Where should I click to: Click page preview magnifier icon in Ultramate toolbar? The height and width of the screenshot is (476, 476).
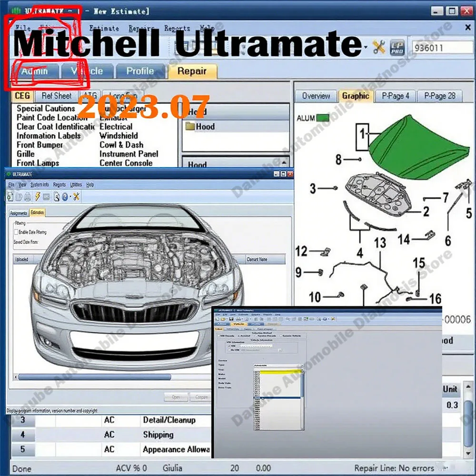pos(57,197)
